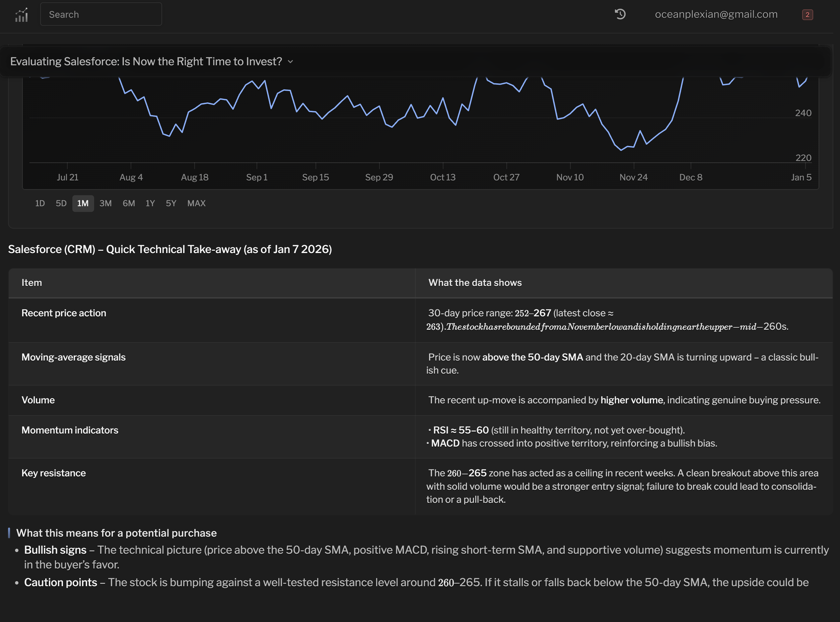
Task: Open the oceanplexian@gmail.com account menu
Action: tap(716, 14)
